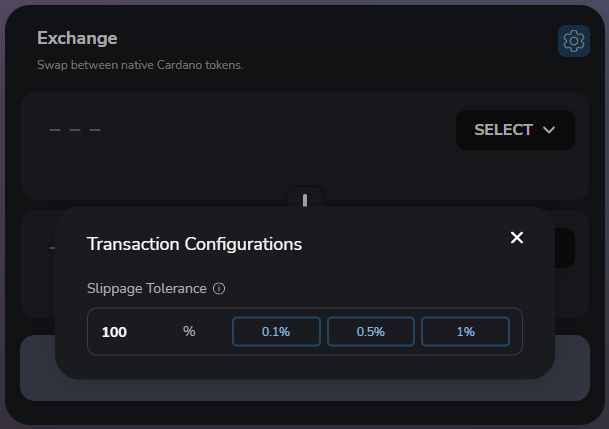This screenshot has width=609, height=429.
Task: Click the Slippage Tolerance label
Action: click(x=147, y=288)
